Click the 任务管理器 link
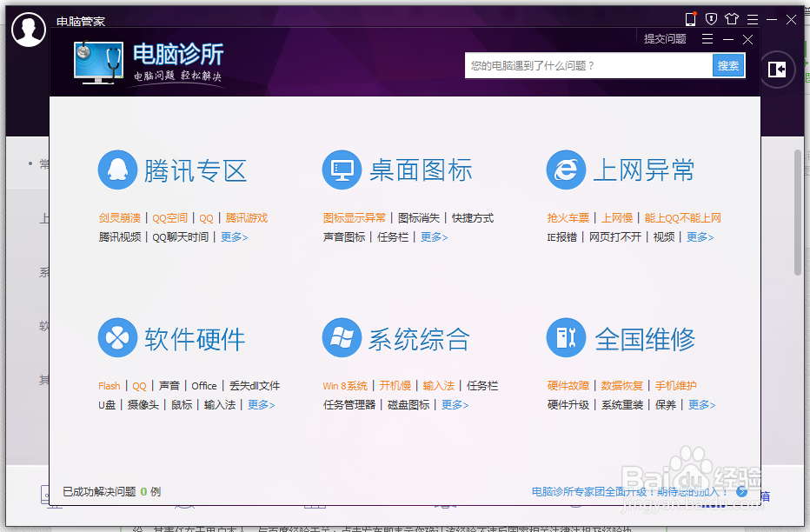This screenshot has height=532, width=810. pyautogui.click(x=349, y=405)
